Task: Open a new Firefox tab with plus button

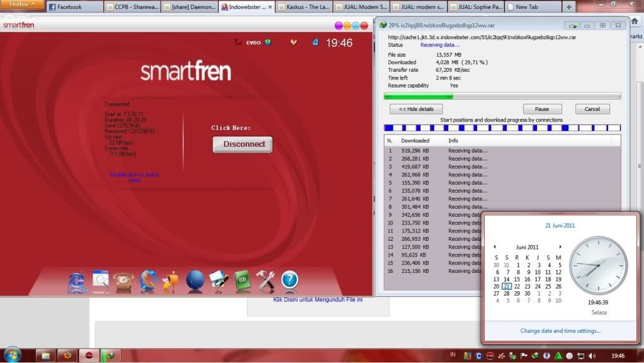Action: point(569,7)
